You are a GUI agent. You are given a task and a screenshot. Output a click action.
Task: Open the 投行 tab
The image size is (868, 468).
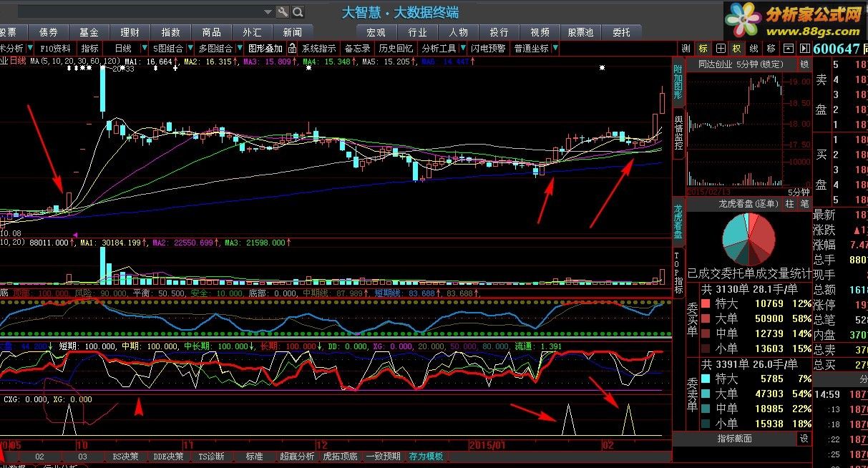coord(499,32)
